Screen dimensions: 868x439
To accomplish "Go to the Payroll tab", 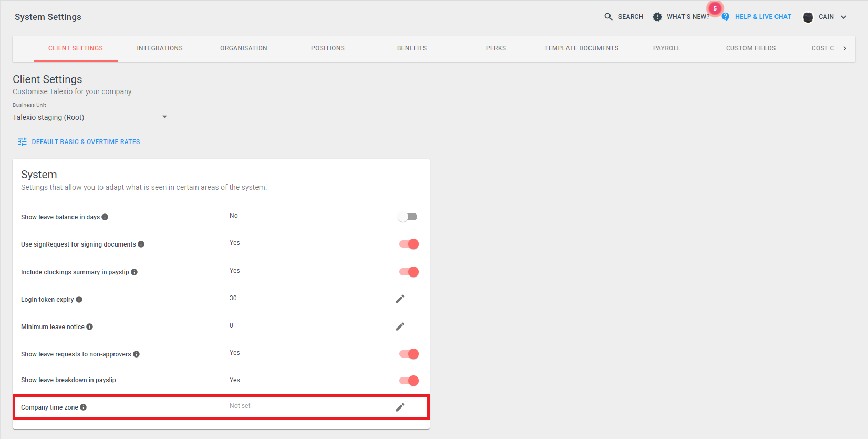I will 667,48.
